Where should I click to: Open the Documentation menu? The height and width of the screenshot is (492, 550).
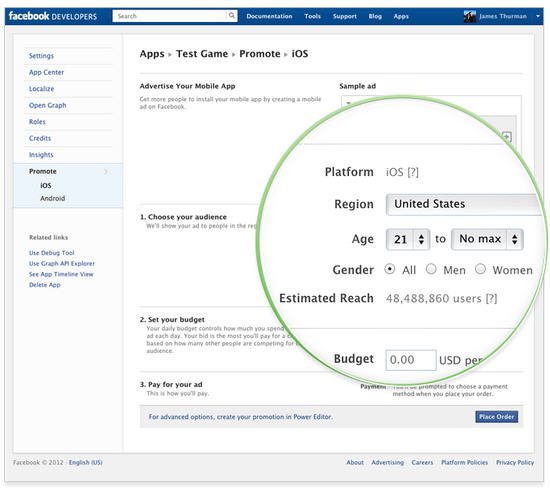[269, 16]
